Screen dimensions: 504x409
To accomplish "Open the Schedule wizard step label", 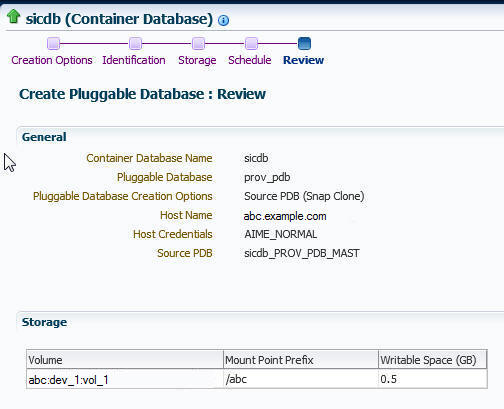I will click(x=250, y=60).
